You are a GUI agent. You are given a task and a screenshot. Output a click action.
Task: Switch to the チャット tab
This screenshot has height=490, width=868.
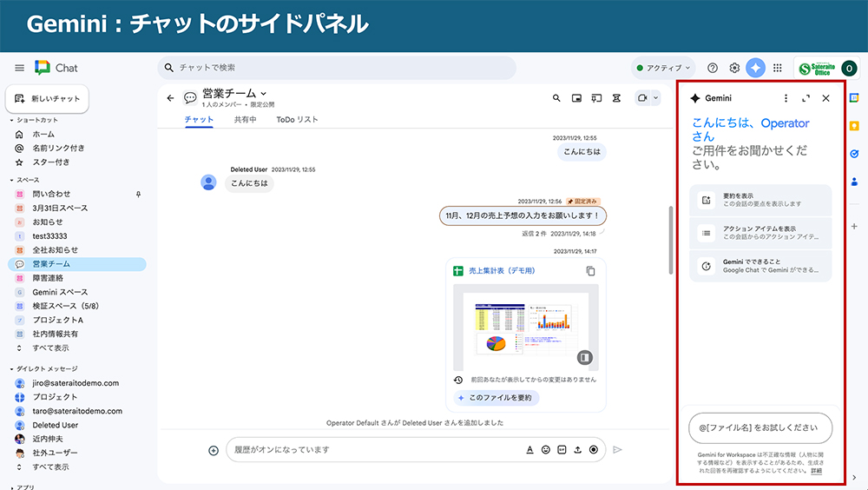coord(199,120)
